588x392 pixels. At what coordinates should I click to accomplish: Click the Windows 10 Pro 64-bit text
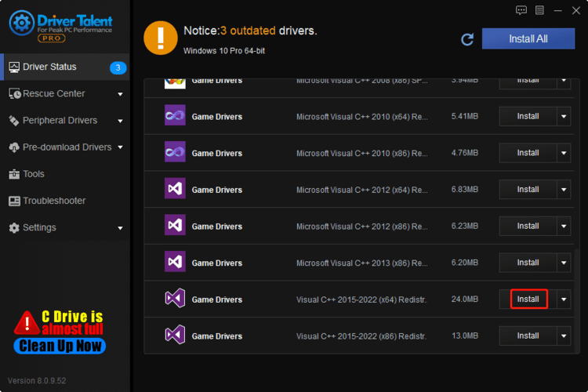pyautogui.click(x=224, y=51)
